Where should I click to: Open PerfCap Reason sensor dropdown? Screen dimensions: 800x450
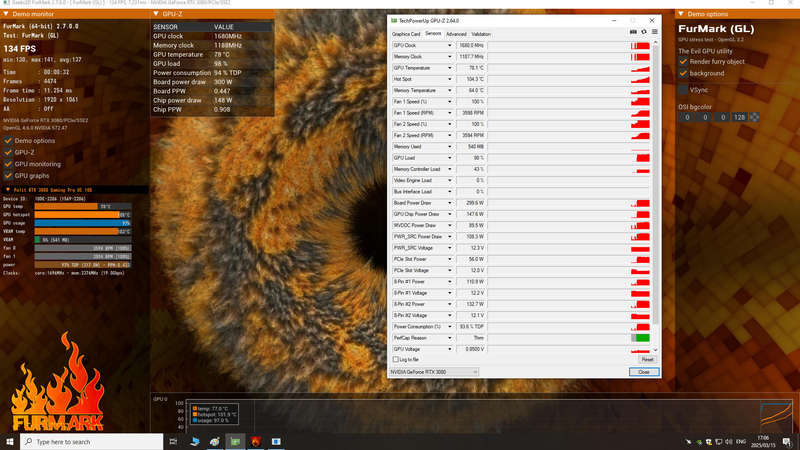pyautogui.click(x=449, y=338)
